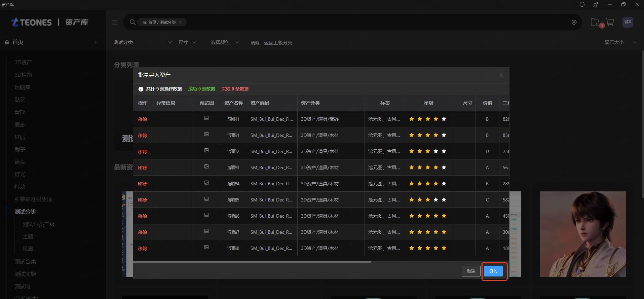Click the shopping cart icon

click(610, 22)
